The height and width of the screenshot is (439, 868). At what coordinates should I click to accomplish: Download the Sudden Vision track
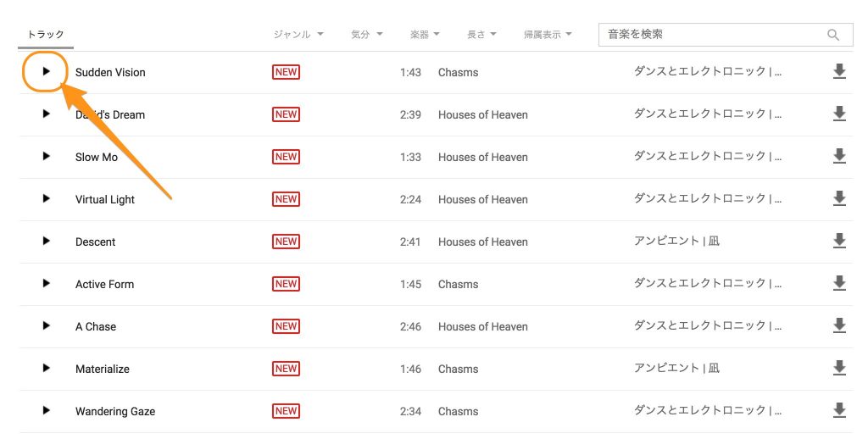click(x=839, y=72)
